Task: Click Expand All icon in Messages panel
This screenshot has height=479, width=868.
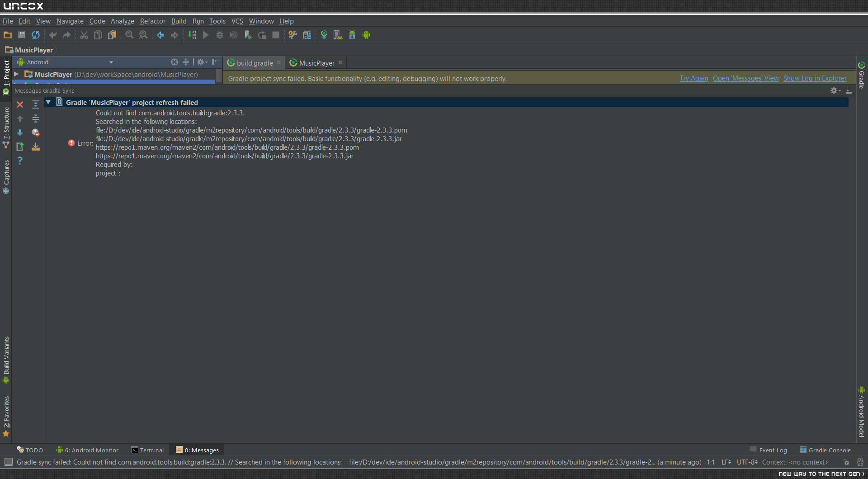Action: tap(36, 104)
